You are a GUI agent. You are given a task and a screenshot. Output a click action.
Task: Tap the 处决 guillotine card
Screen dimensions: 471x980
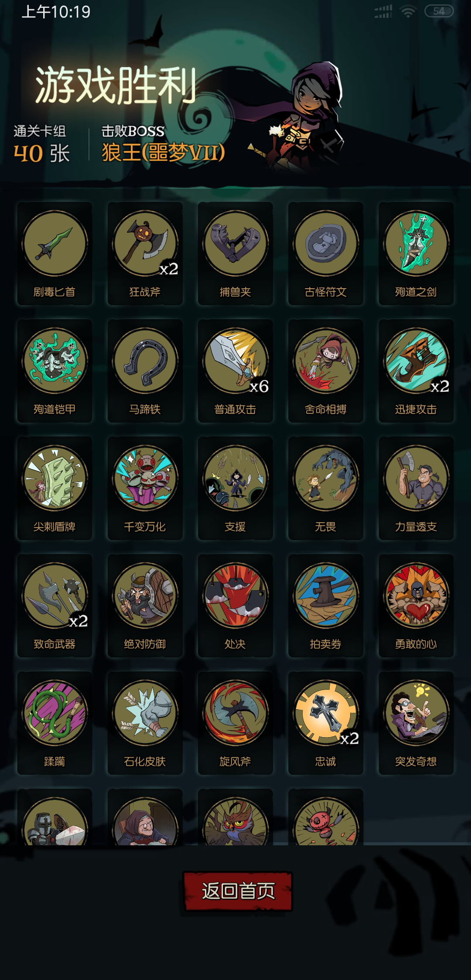click(x=235, y=606)
